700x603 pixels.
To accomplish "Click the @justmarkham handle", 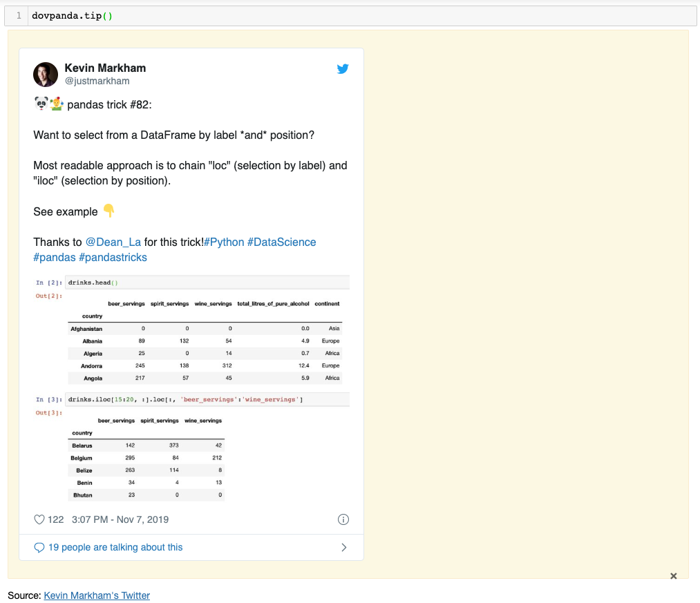I will pos(97,81).
